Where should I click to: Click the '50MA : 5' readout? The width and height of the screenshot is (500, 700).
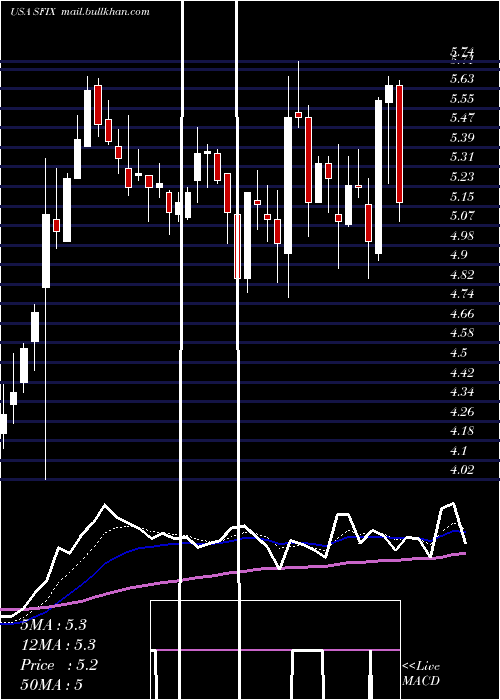point(52,685)
